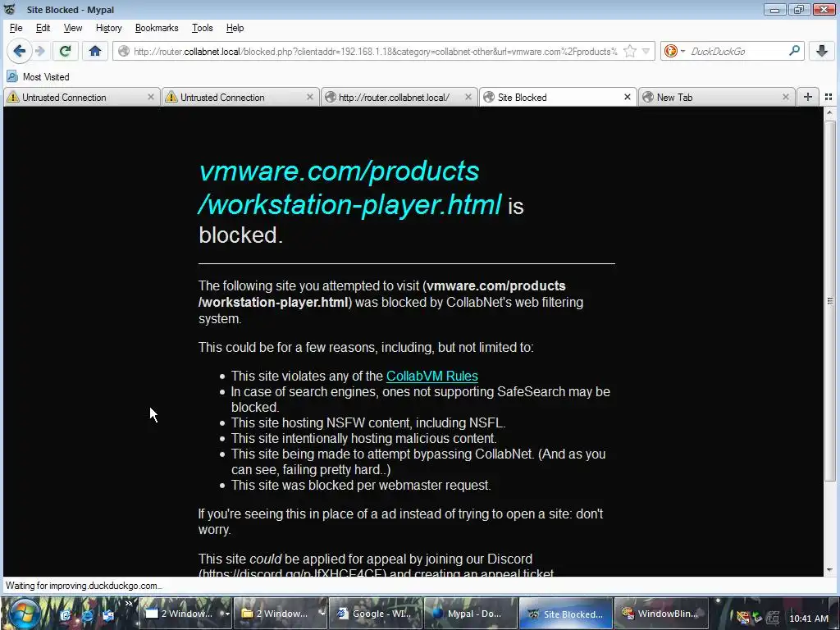This screenshot has height=630, width=840.
Task: Open the Downloads arrow button
Action: click(822, 51)
